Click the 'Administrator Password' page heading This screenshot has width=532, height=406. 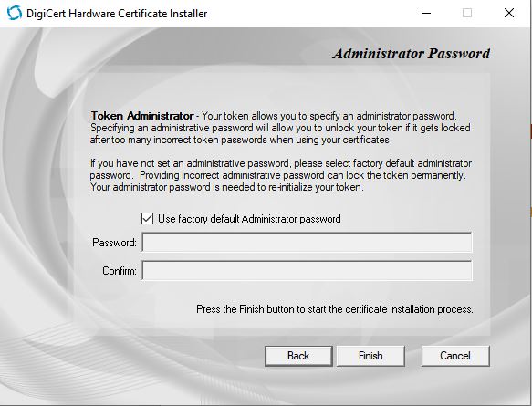tap(412, 54)
